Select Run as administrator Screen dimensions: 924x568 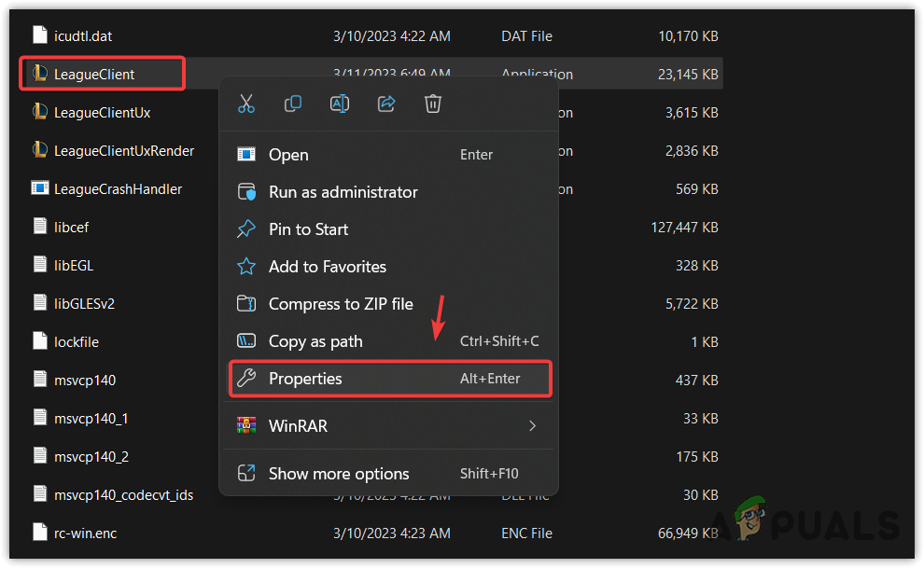(388, 192)
